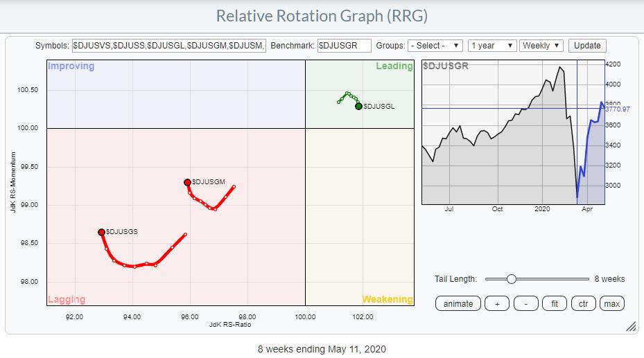The height and width of the screenshot is (358, 644).
Task: Click the $DJUSGL green marker in Leading
Action: click(358, 106)
